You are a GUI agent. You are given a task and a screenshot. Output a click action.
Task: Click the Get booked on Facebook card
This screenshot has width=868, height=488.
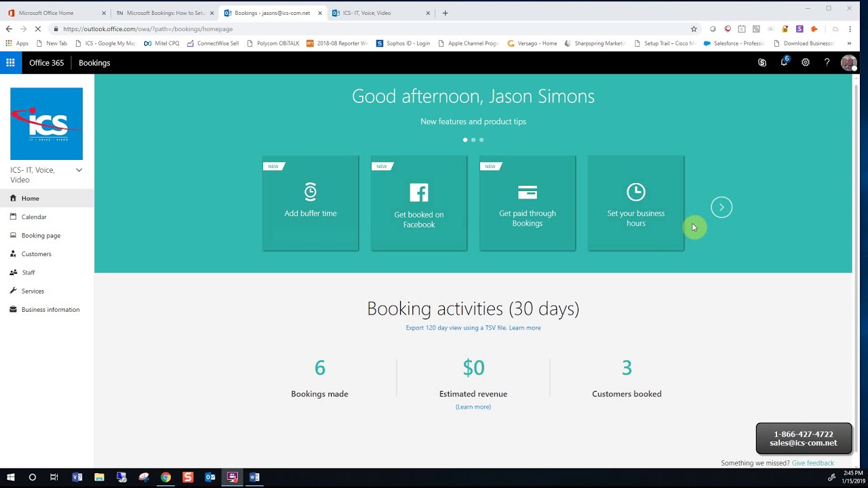[419, 203]
